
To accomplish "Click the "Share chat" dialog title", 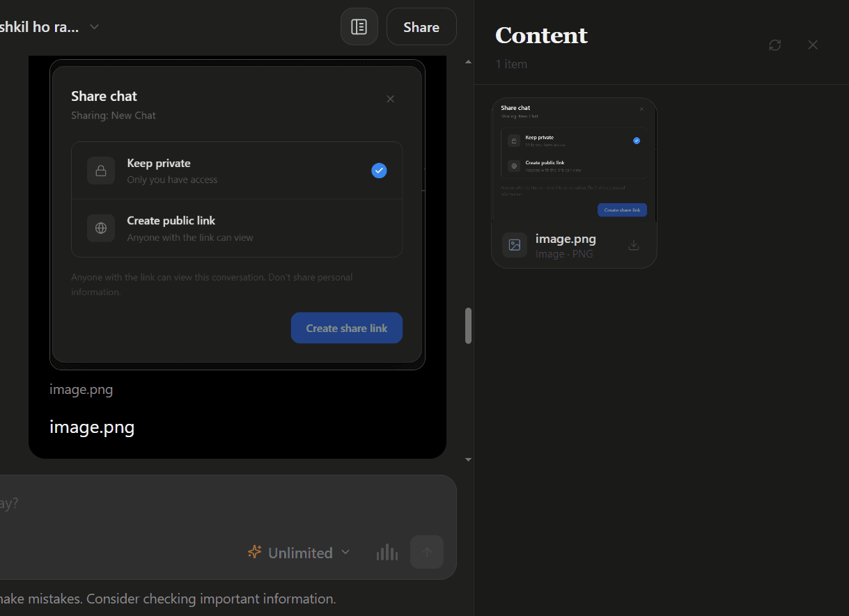I will click(x=104, y=96).
